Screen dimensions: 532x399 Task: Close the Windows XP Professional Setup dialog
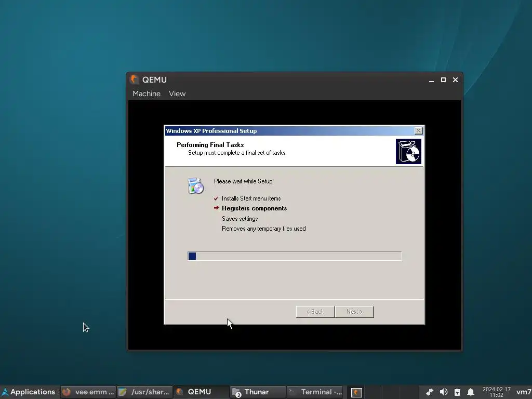point(419,130)
